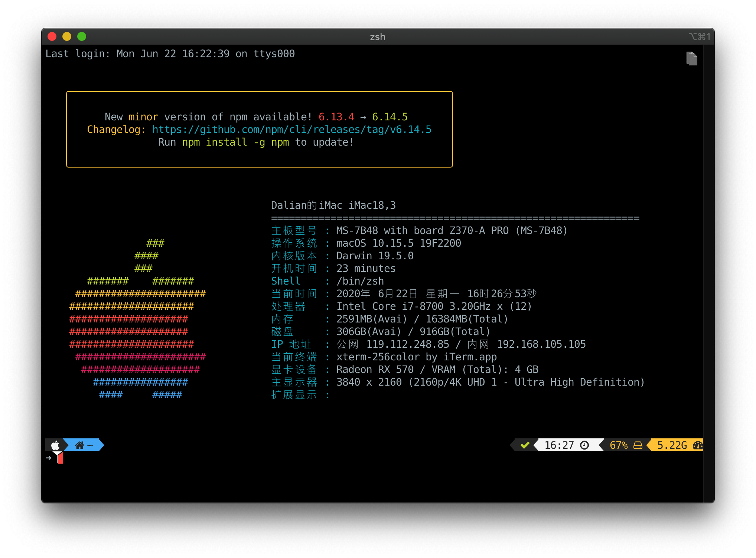Click the new npm version 6.14.5
The width and height of the screenshot is (756, 558).
[x=390, y=117]
